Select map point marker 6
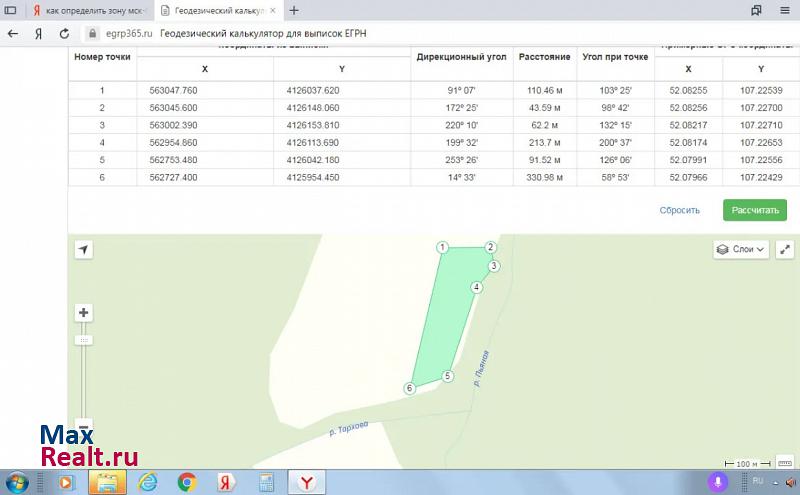This screenshot has height=495, width=800. 409,388
